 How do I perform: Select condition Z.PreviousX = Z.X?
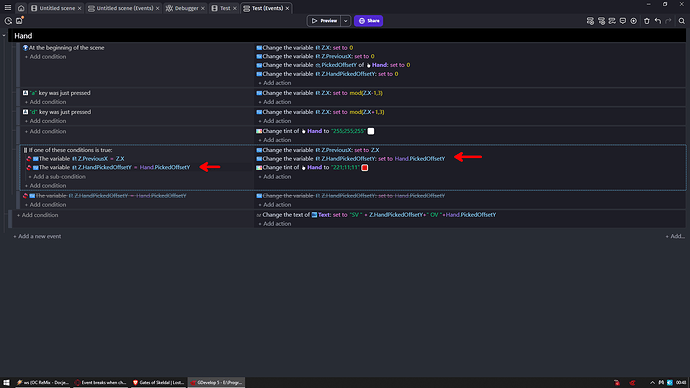coord(81,158)
